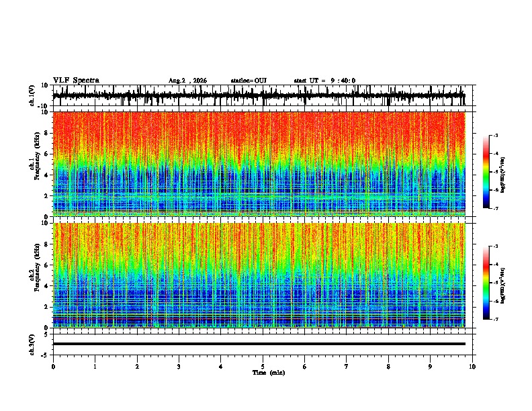Click the "Time (min)" axis title
This screenshot has width=532, height=411.
pos(269,373)
